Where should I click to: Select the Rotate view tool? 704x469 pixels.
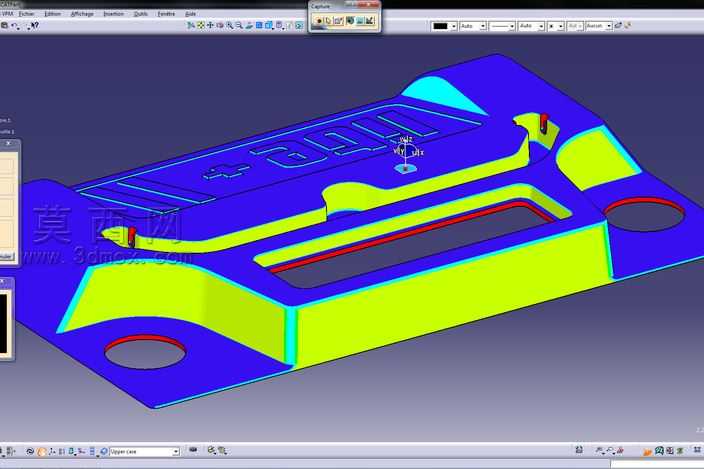(x=220, y=26)
